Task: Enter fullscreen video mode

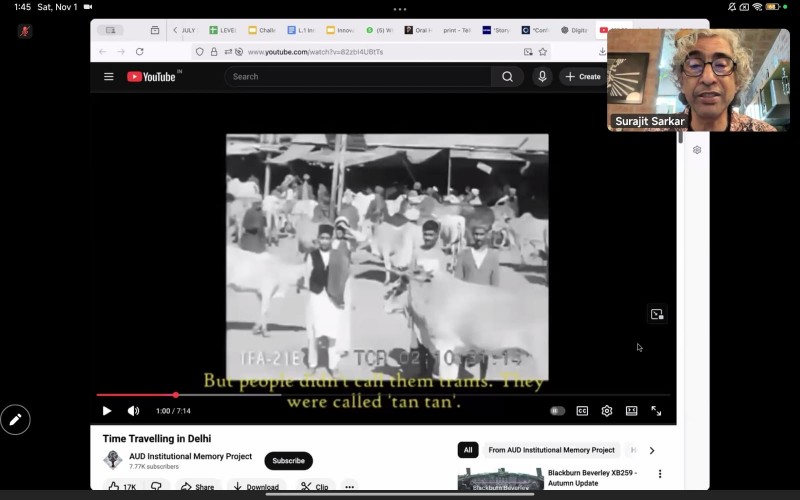Action: coord(656,411)
